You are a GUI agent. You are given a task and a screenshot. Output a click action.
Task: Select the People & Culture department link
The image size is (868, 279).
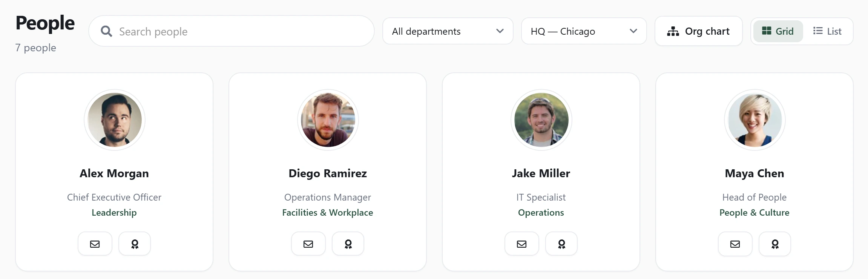(x=755, y=213)
